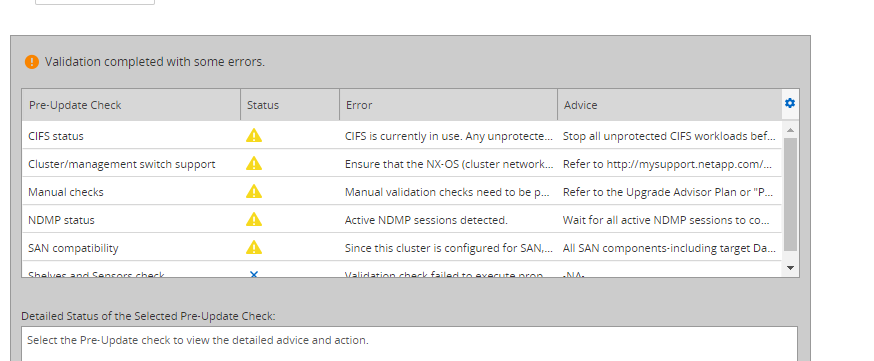Click the orange validation error alert icon

32,62
